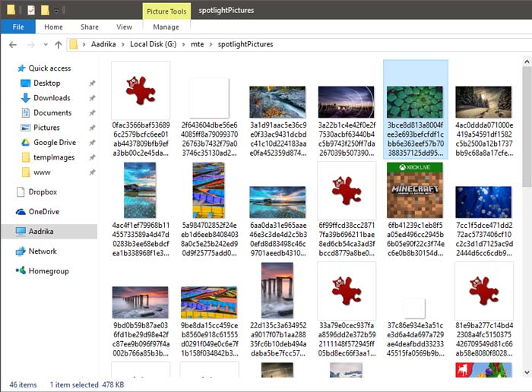Click the pin icon beside Documents
Image resolution: width=532 pixels, height=392 pixels.
pyautogui.click(x=92, y=113)
